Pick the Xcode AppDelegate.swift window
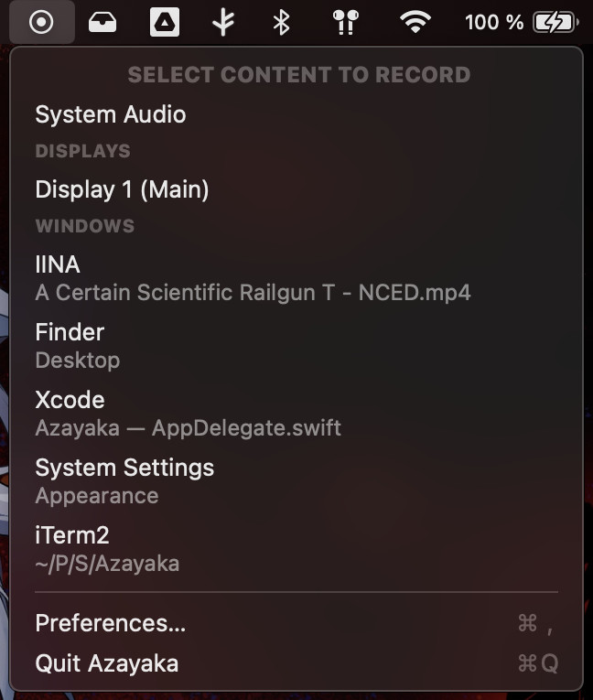 [x=296, y=414]
